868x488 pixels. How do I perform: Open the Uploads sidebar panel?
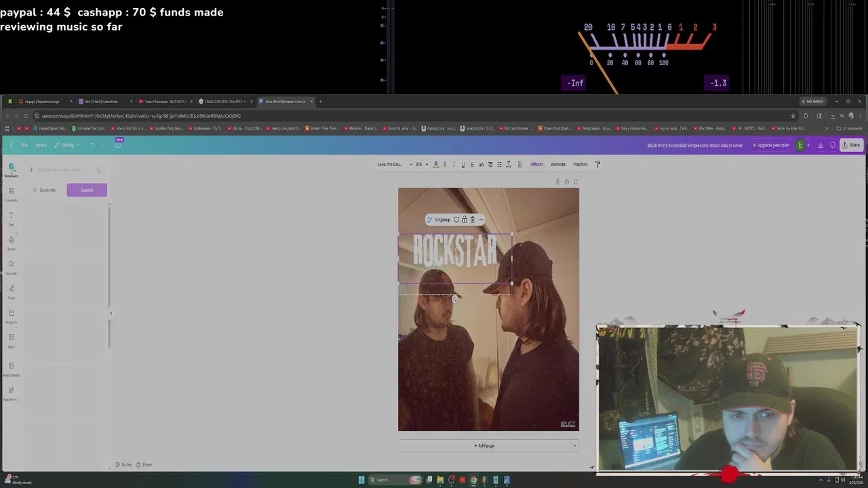11,268
